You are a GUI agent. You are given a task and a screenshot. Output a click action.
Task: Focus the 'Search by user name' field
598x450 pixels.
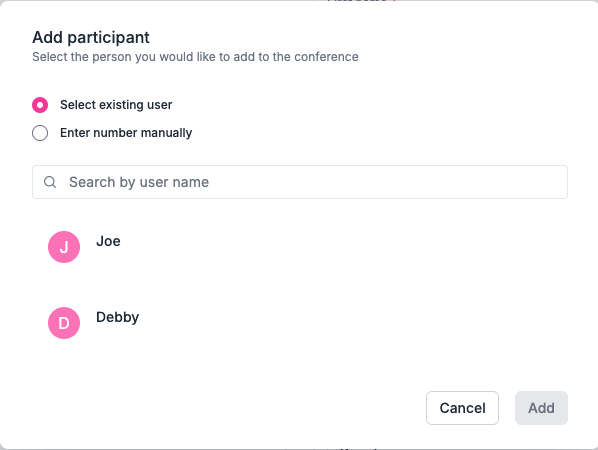pos(300,182)
